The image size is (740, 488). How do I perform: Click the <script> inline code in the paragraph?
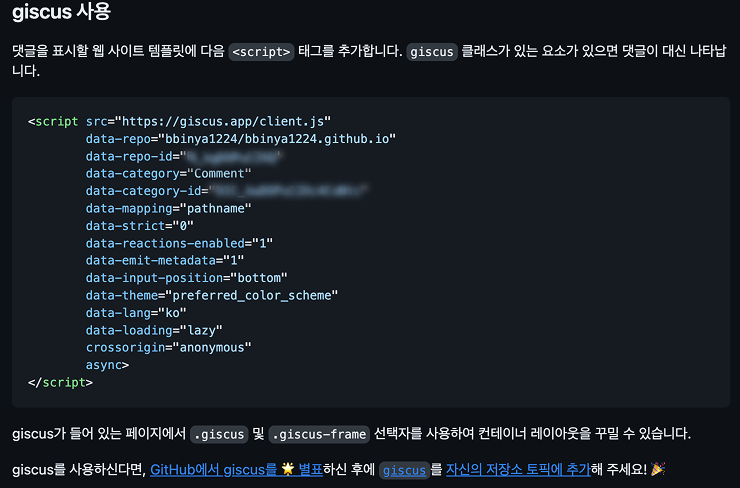click(261, 51)
